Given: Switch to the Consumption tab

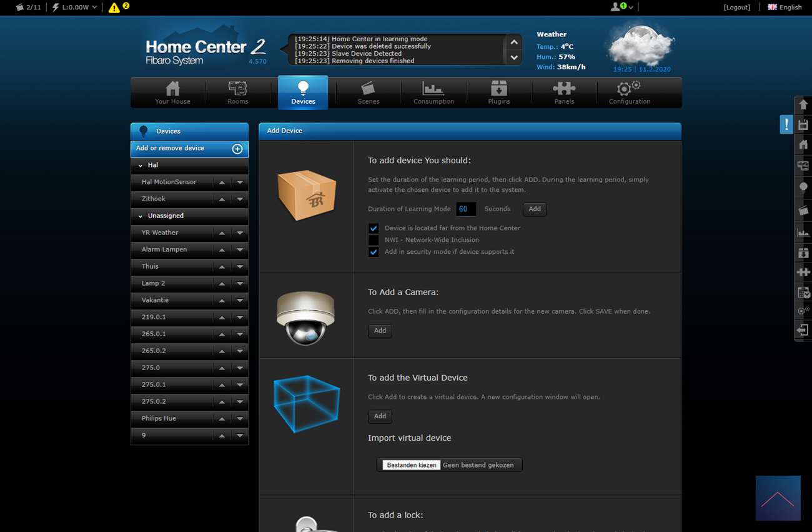Looking at the screenshot, I should [433, 93].
